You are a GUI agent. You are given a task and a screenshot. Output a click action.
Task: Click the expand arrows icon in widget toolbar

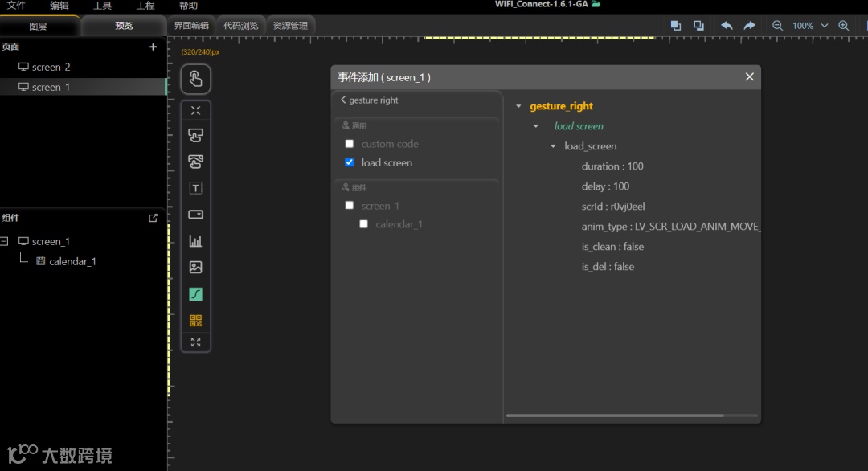(x=195, y=342)
